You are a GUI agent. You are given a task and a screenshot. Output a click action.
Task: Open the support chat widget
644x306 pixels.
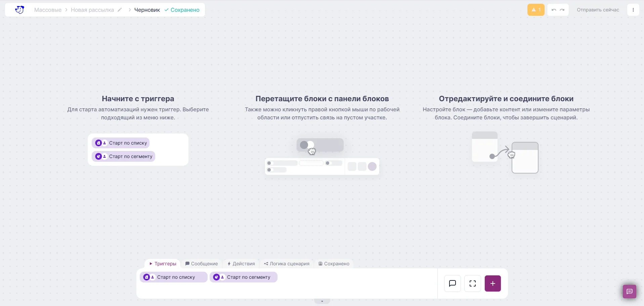click(629, 291)
